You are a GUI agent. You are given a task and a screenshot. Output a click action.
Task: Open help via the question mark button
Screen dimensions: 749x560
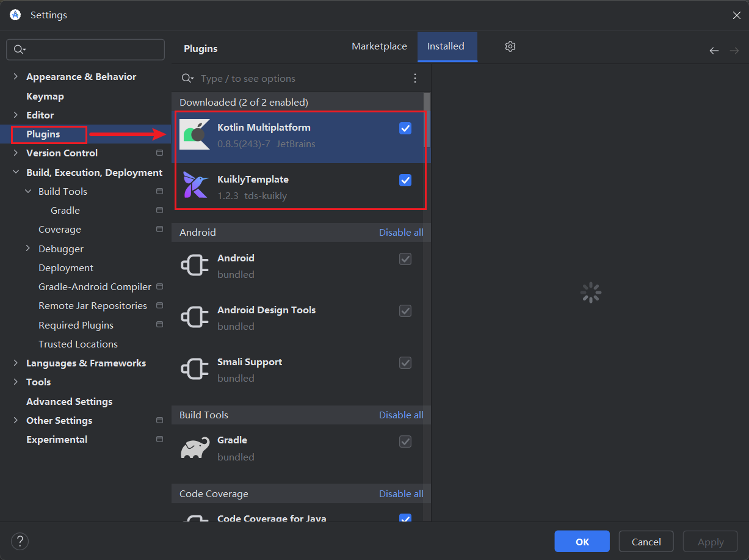pyautogui.click(x=20, y=541)
